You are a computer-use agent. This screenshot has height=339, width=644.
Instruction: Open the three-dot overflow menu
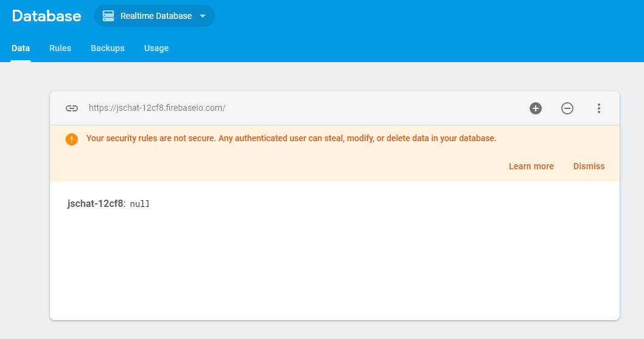(x=599, y=108)
